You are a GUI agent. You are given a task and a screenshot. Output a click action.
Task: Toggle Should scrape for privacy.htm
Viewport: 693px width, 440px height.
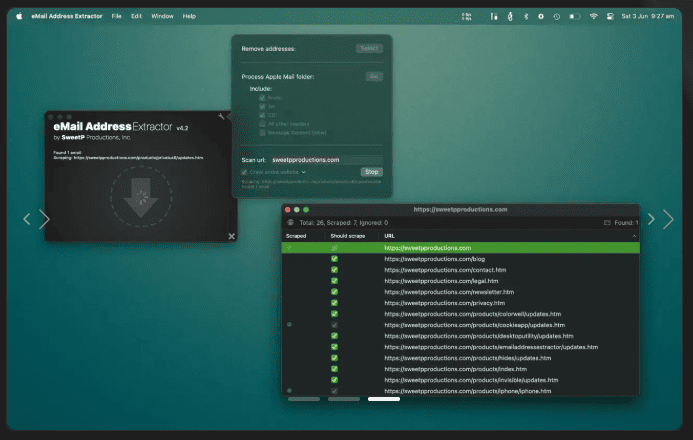coord(335,303)
